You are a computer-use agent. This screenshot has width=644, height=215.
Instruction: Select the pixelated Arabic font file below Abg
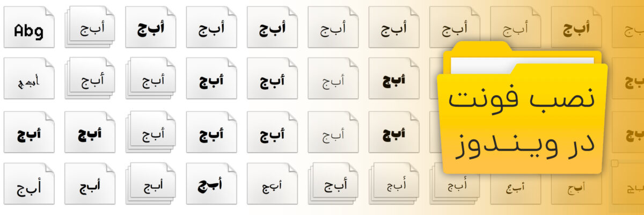pos(28,80)
